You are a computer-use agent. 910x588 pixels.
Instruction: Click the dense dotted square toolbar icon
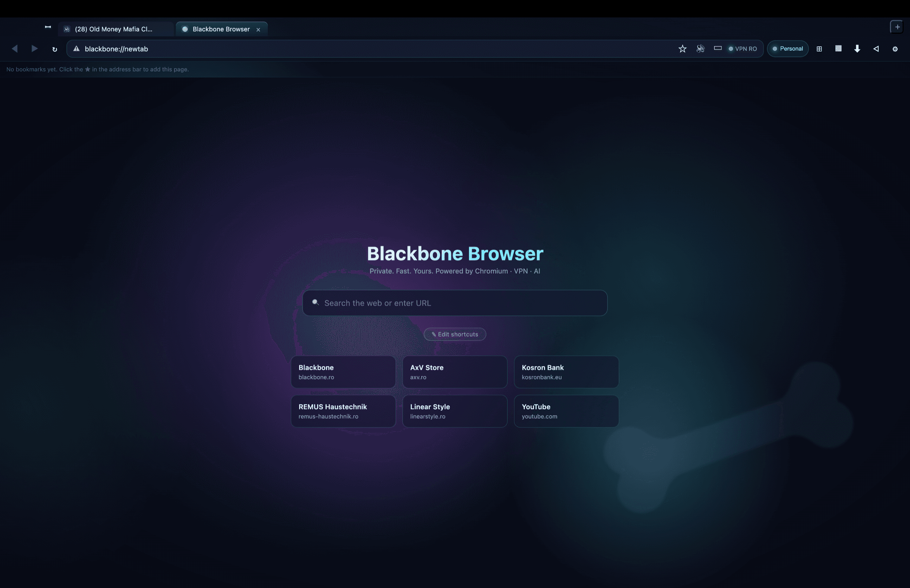pos(838,49)
